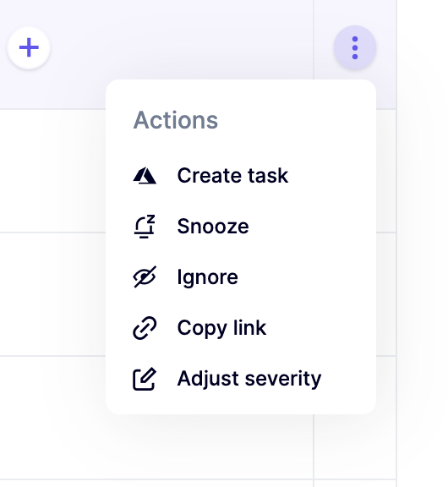
Task: Click the second table row left of menu
Action: (52, 294)
